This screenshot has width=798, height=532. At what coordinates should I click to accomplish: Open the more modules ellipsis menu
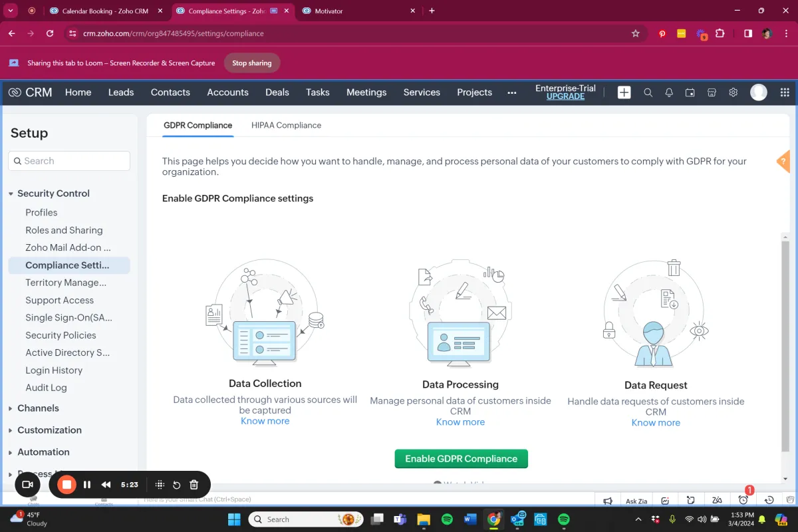pos(512,93)
